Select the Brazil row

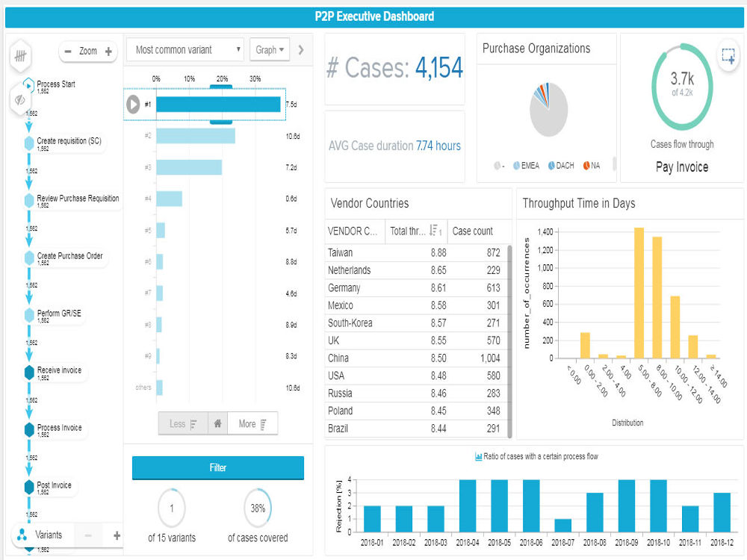[416, 429]
